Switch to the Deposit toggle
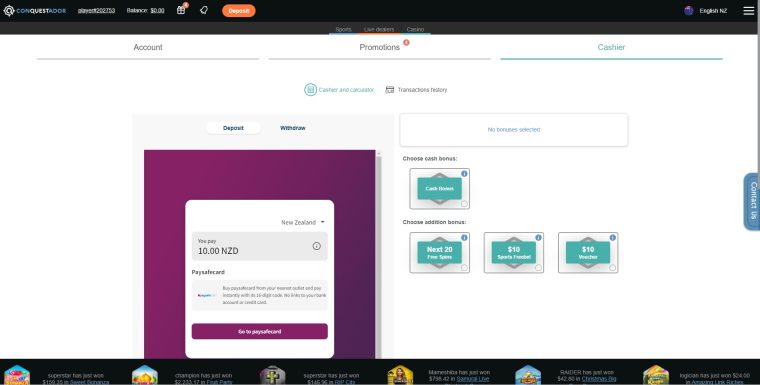The image size is (760, 385). click(233, 128)
